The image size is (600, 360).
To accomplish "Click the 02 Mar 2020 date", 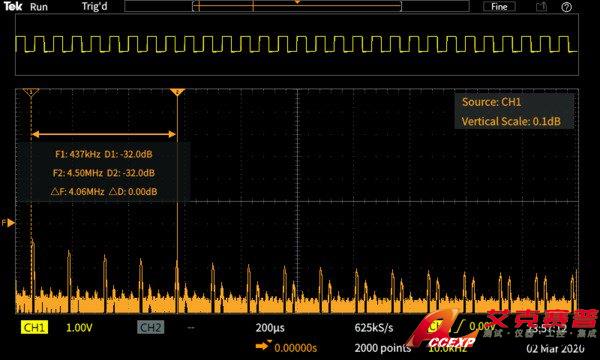I will click(x=555, y=348).
